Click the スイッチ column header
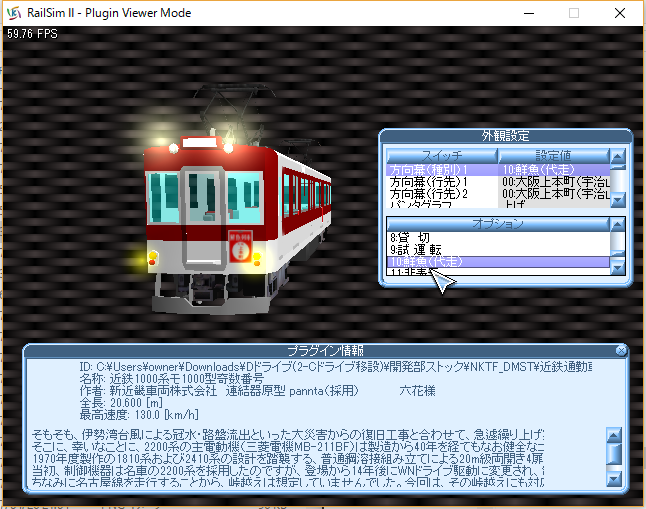The image size is (646, 509). [x=442, y=156]
